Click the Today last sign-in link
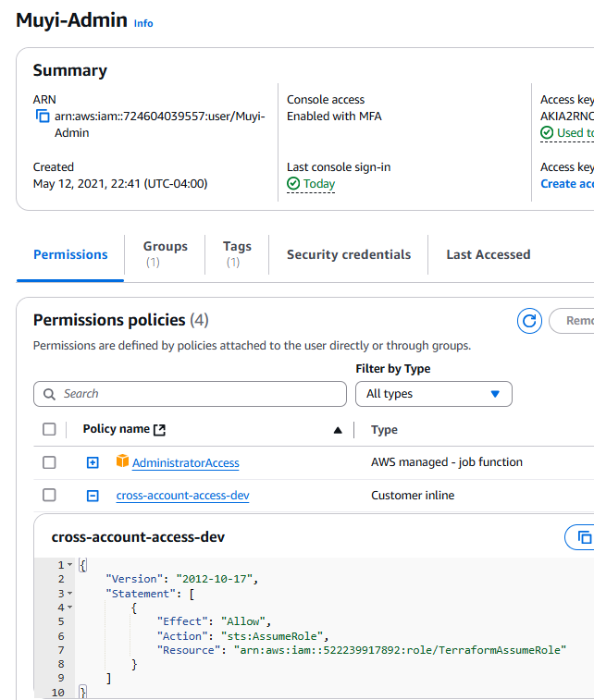Viewport: 594px width, 700px height. point(319,183)
